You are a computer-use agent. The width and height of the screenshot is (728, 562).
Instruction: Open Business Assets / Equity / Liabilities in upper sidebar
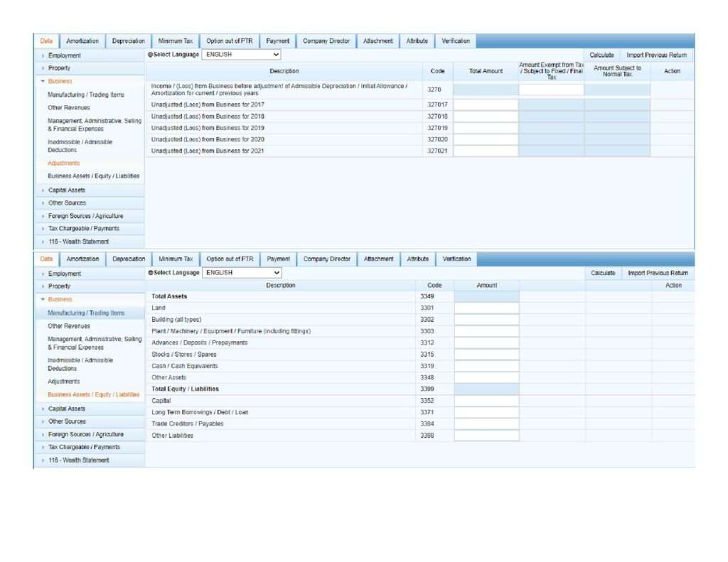pyautogui.click(x=93, y=176)
